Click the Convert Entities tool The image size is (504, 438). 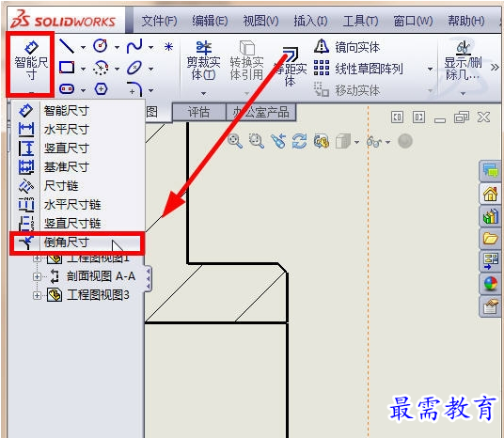tap(247, 61)
